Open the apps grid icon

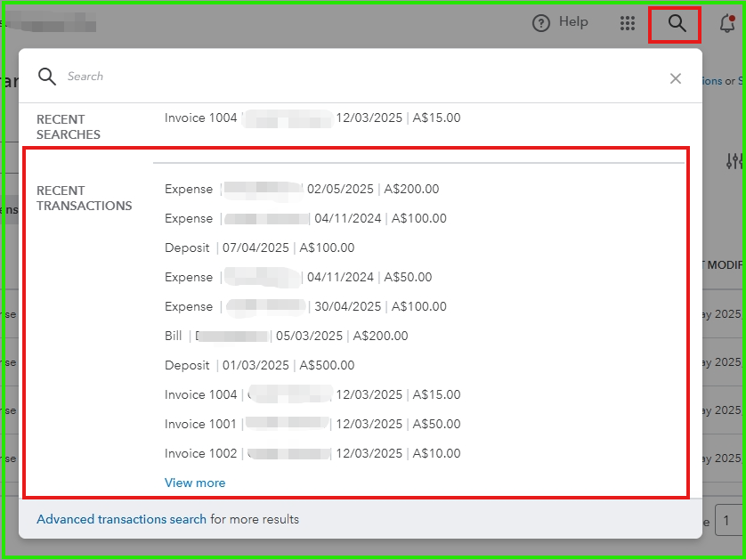tap(628, 23)
